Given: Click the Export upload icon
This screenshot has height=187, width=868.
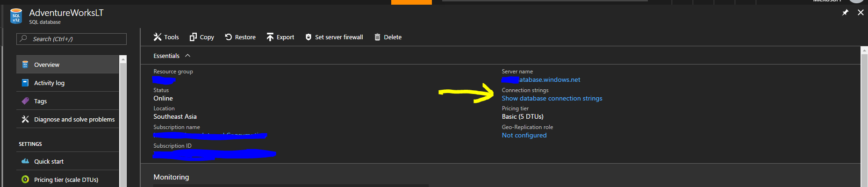Looking at the screenshot, I should pos(270,37).
